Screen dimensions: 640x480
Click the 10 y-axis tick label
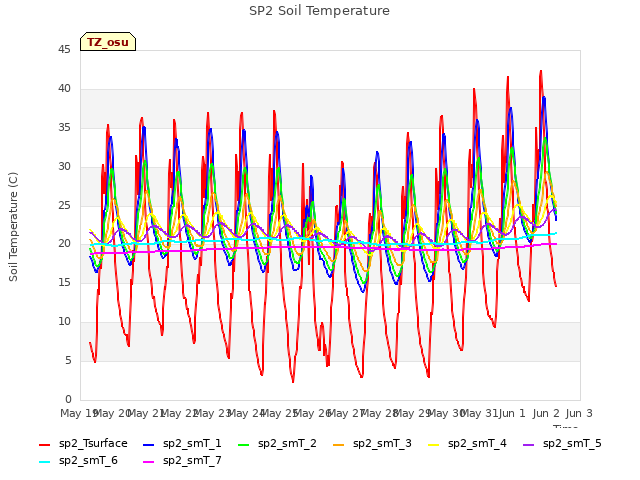(x=64, y=322)
